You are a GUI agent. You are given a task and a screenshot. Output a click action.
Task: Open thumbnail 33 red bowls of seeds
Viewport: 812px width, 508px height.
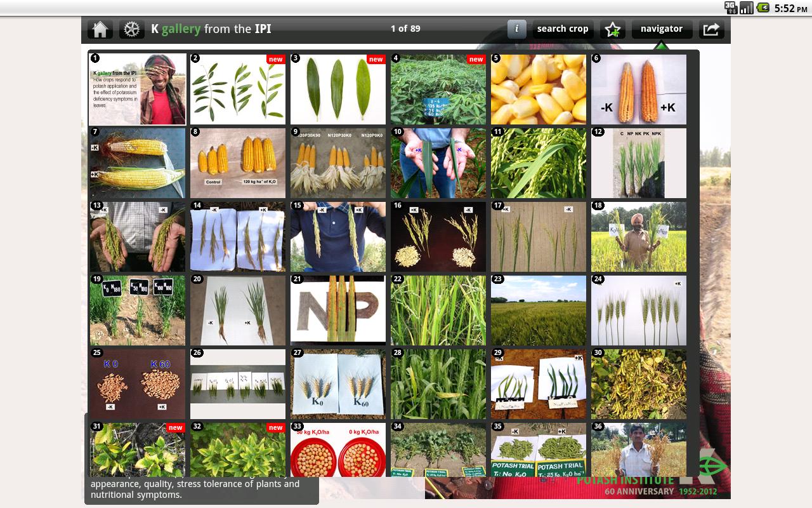pos(338,450)
